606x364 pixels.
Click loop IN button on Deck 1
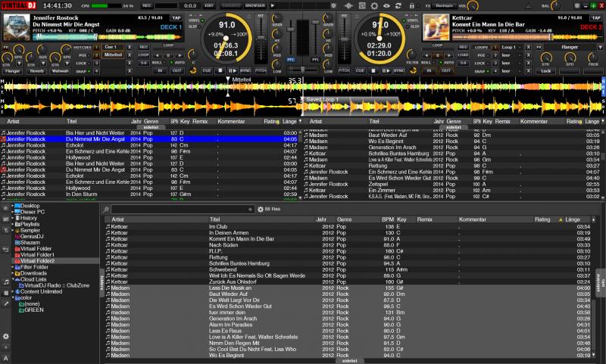coord(160,70)
